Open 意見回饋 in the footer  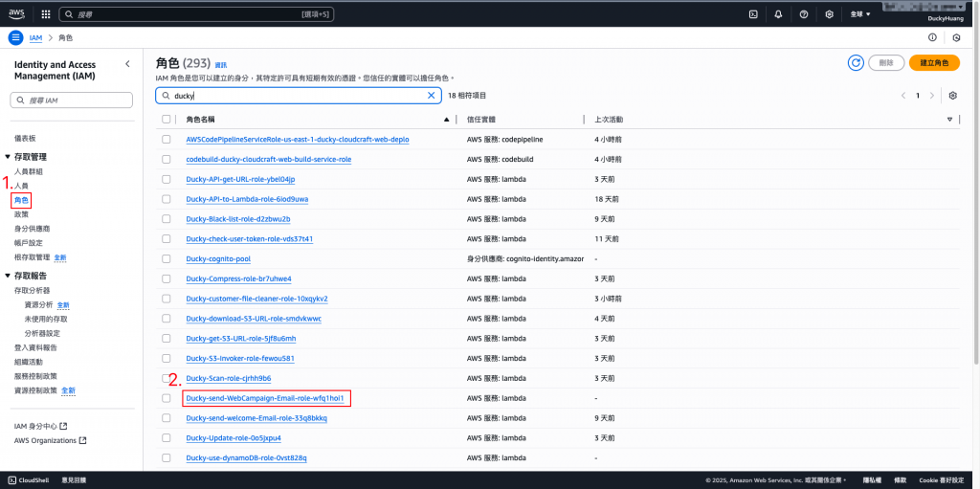[74, 480]
